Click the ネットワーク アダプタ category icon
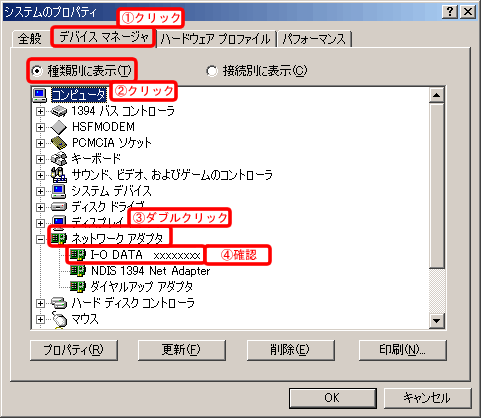481x418 pixels. pyautogui.click(x=59, y=239)
